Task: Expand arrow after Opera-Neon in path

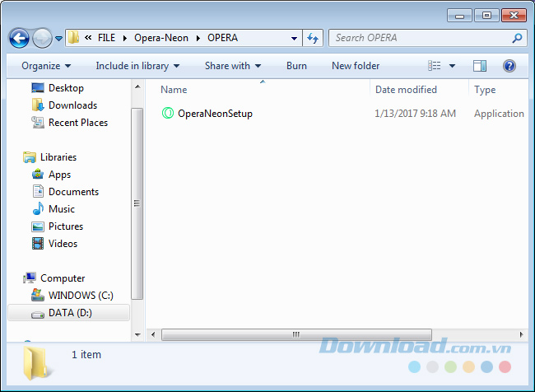Action: 198,38
